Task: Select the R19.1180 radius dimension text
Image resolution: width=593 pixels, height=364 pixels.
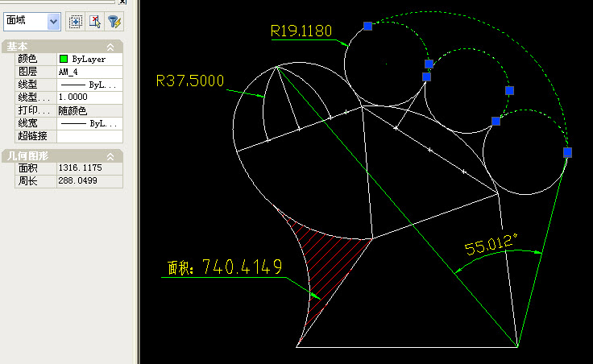Action: (x=301, y=31)
